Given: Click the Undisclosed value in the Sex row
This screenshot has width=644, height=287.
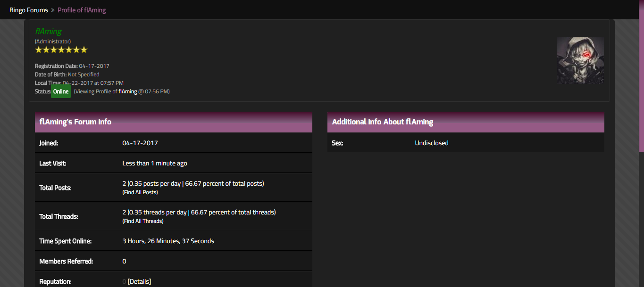Looking at the screenshot, I should [x=431, y=143].
